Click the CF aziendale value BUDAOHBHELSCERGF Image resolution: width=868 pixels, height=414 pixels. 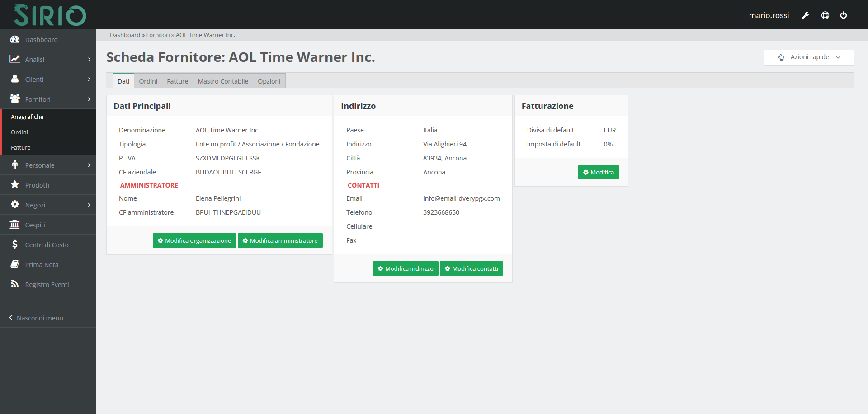pyautogui.click(x=228, y=172)
